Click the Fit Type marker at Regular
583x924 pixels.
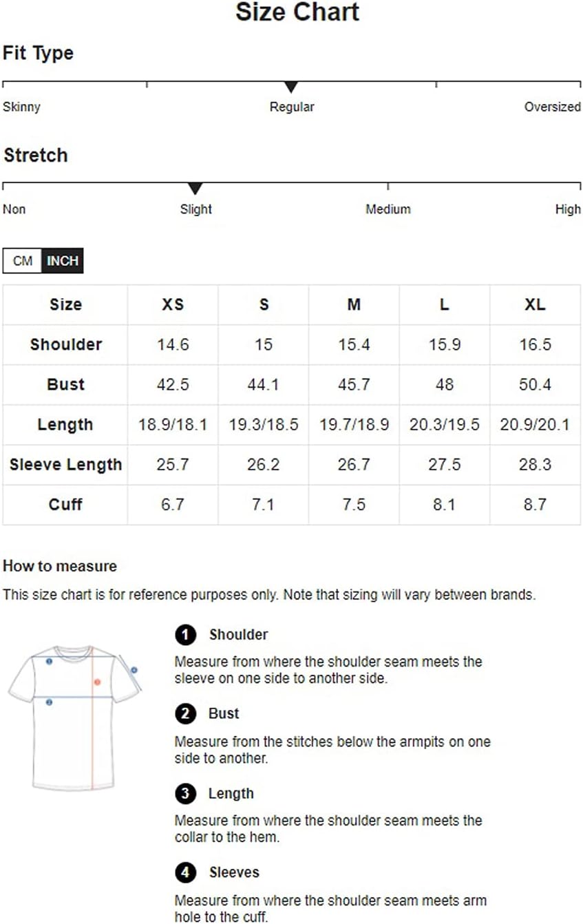click(291, 87)
